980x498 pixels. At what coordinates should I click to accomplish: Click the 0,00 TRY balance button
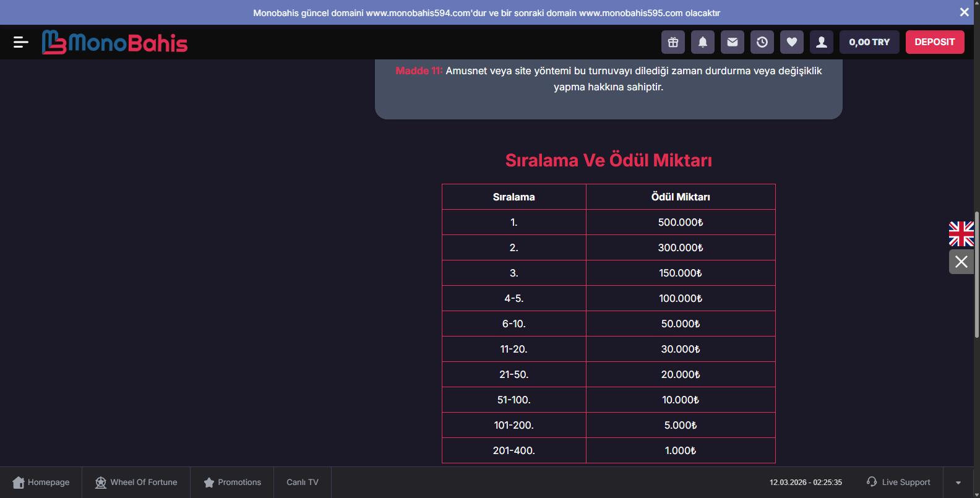869,42
